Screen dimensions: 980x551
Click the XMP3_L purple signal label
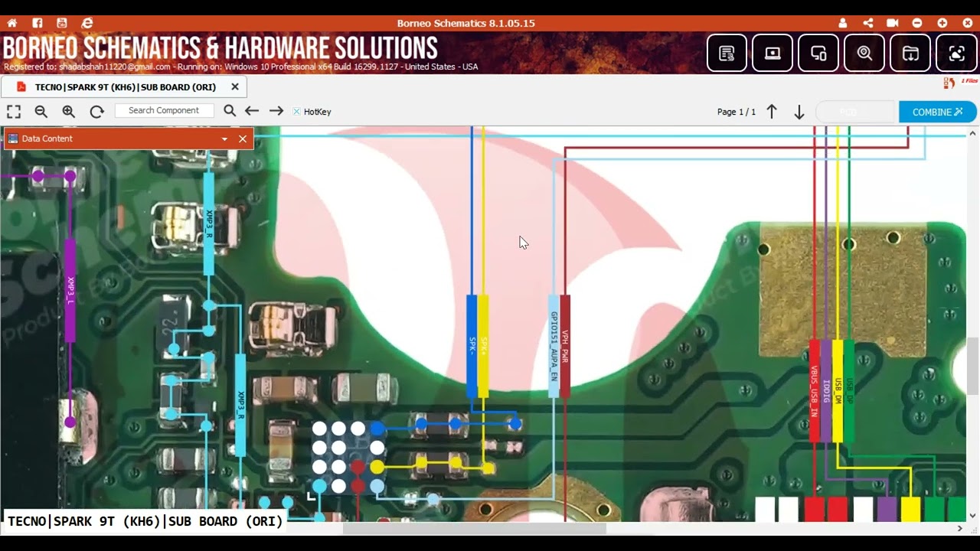point(70,289)
